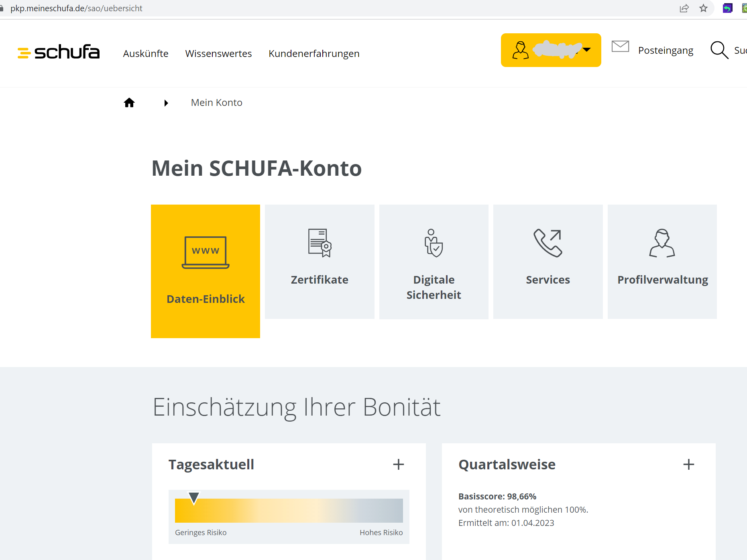Viewport: 747px width, 560px height.
Task: Click the certificate document icon
Action: (x=320, y=243)
